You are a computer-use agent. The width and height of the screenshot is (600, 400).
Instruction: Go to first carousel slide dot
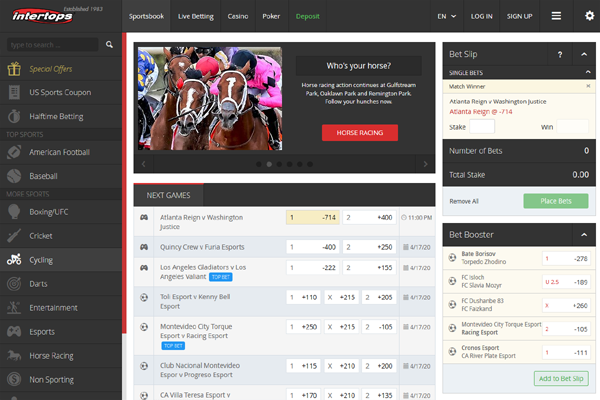259,164
